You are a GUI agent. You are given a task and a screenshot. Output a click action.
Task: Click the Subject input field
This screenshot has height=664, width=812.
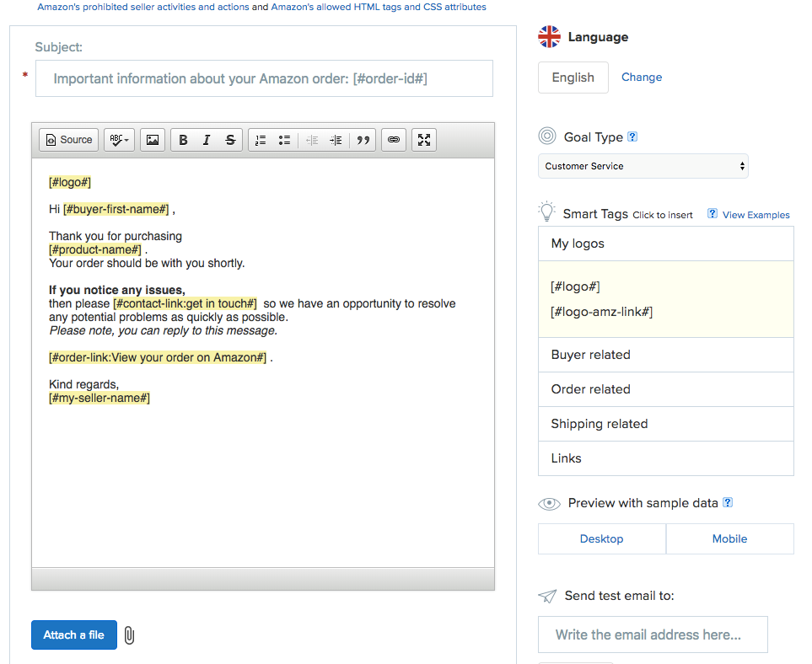coord(264,78)
